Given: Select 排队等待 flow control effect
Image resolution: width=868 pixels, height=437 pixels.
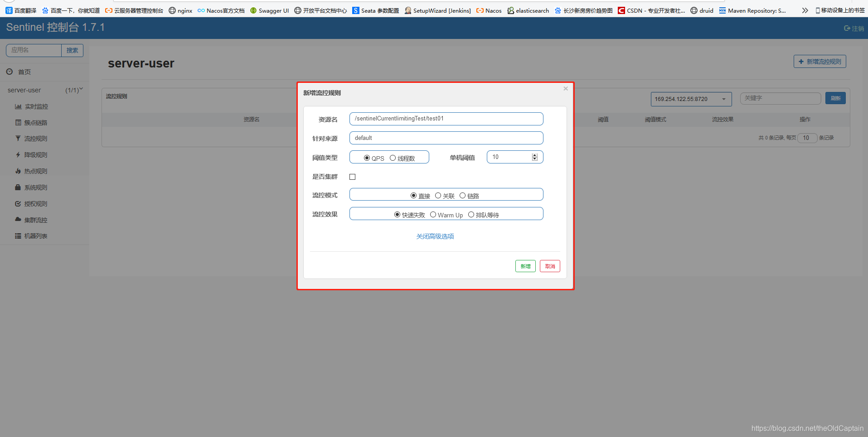Looking at the screenshot, I should click(471, 215).
